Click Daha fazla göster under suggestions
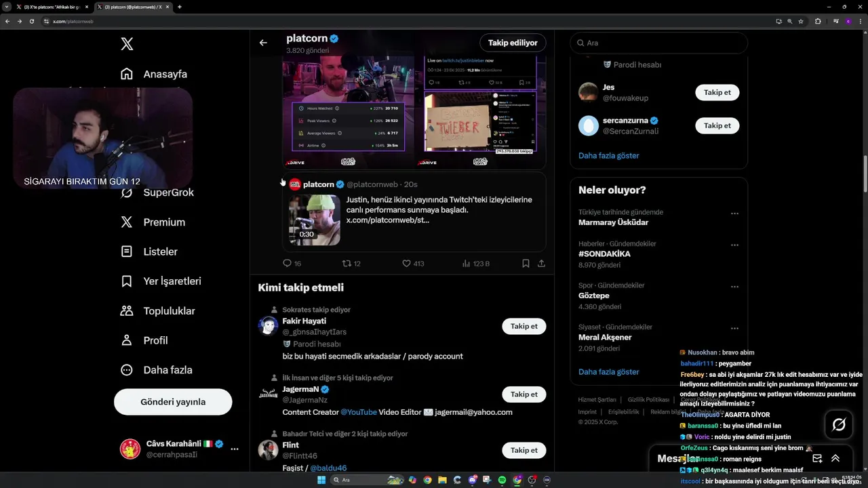This screenshot has width=868, height=488. tap(608, 155)
